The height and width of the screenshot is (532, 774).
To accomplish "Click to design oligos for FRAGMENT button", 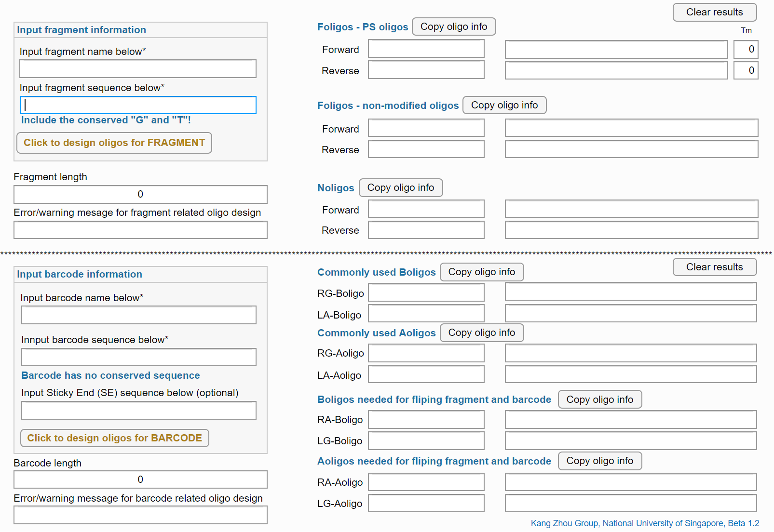I will coord(114,143).
